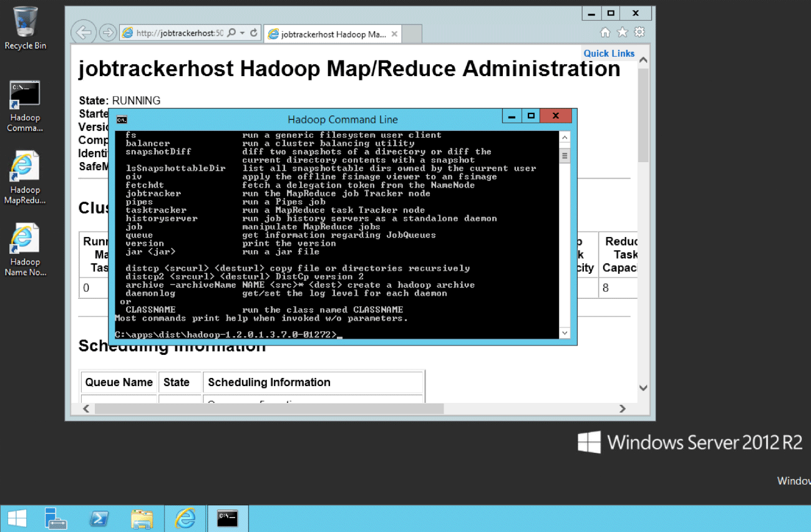The height and width of the screenshot is (532, 811).
Task: Click the search magnifier in the address bar
Action: [x=231, y=33]
